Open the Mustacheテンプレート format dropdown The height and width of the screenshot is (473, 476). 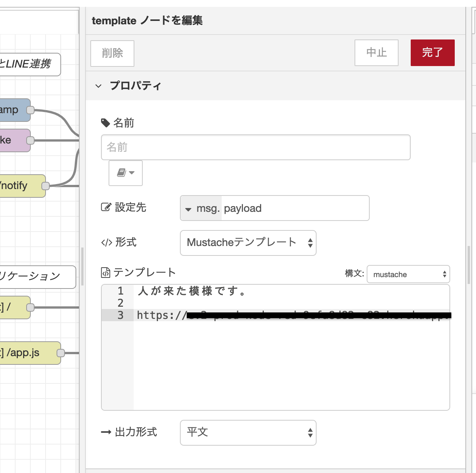[x=248, y=243]
